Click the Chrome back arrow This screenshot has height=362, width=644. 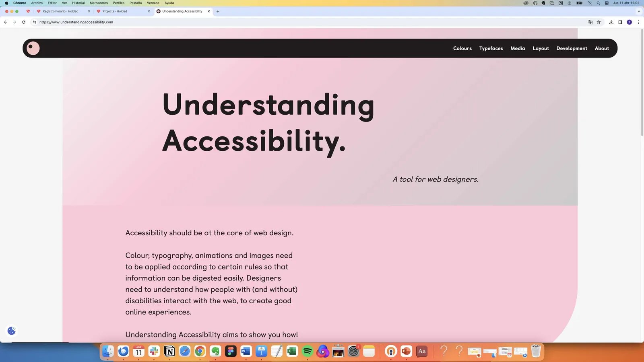tap(6, 22)
